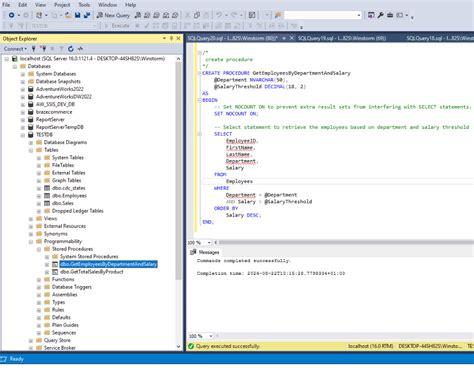The image size is (474, 379).
Task: Click the New Query toolbar button
Action: click(x=113, y=15)
